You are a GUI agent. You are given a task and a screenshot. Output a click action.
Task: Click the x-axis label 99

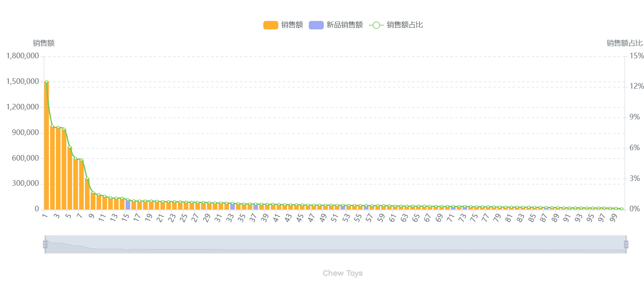[613, 218]
